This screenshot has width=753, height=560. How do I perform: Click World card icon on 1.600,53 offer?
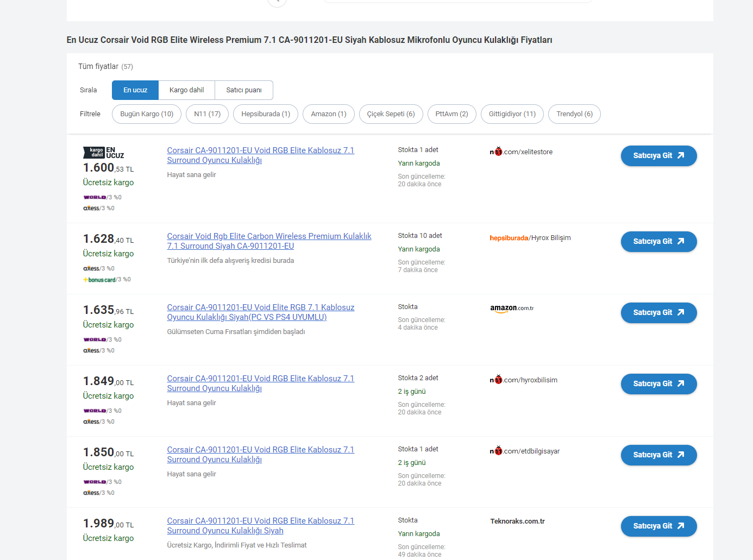click(x=95, y=198)
